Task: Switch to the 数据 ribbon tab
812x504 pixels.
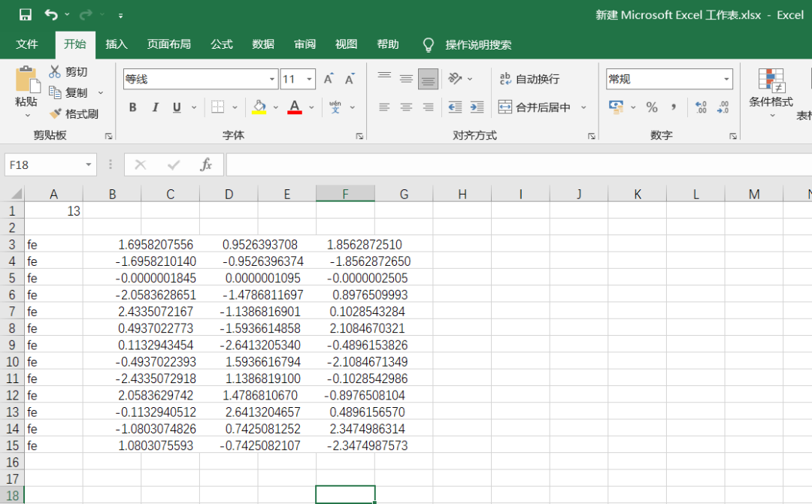Action: tap(263, 44)
